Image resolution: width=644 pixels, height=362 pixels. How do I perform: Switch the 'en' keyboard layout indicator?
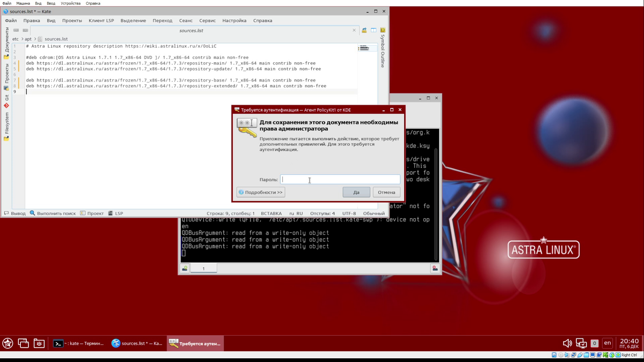[608, 343]
